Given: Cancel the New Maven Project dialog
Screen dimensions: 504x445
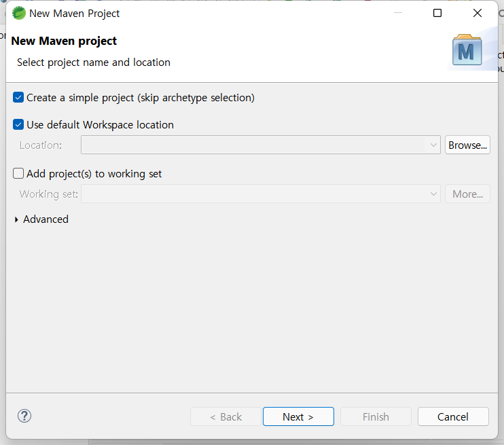Looking at the screenshot, I should (453, 416).
